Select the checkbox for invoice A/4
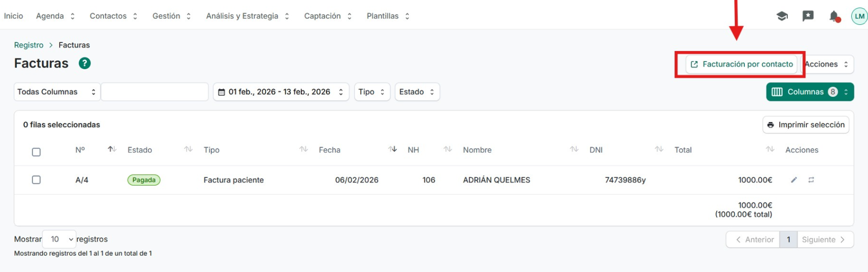This screenshot has height=272, width=868. (x=36, y=180)
